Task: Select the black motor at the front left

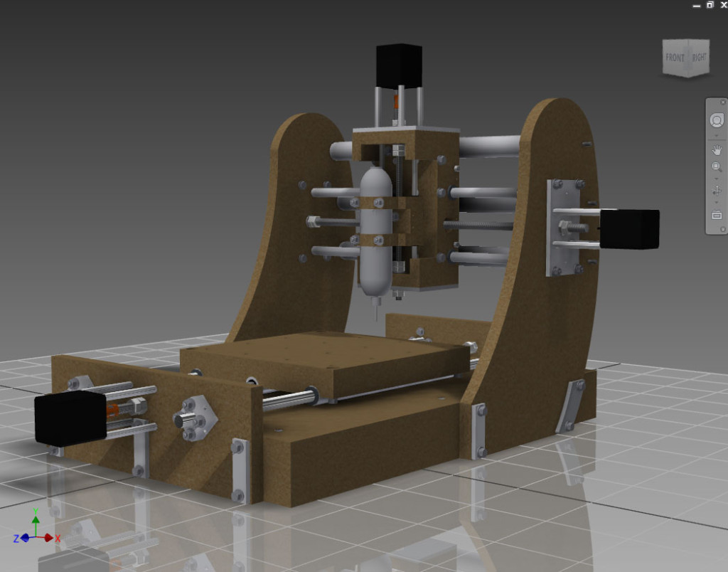Action: pyautogui.click(x=70, y=418)
